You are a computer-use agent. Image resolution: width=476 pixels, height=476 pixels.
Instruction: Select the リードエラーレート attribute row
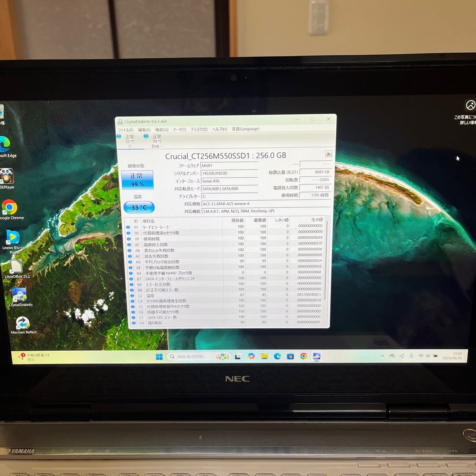tap(225, 227)
